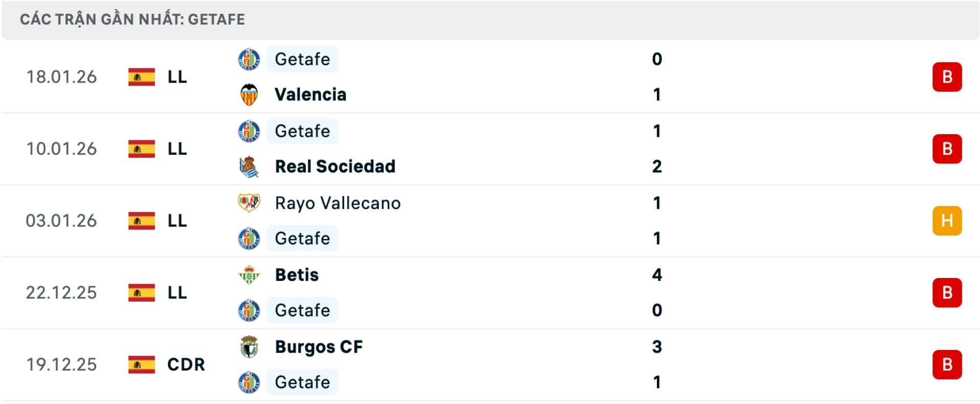Viewport: 980px width, 404px height.
Task: Click the Real Sociedad team name
Action: click(334, 166)
